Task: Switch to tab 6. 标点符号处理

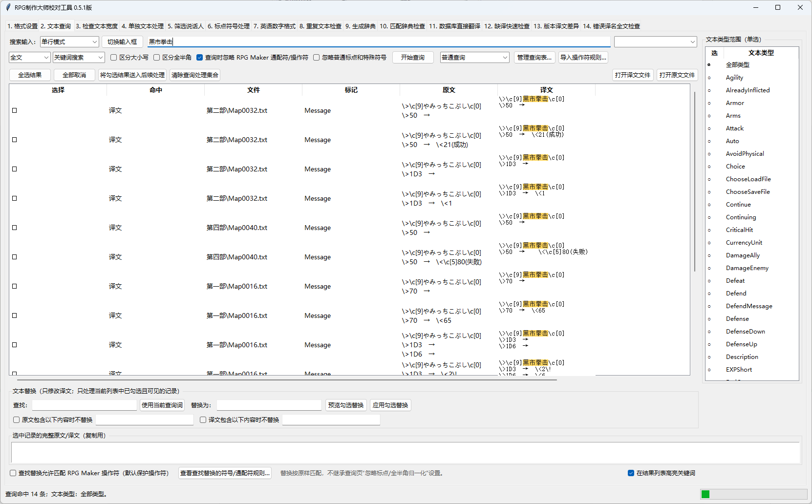Action: pos(229,26)
